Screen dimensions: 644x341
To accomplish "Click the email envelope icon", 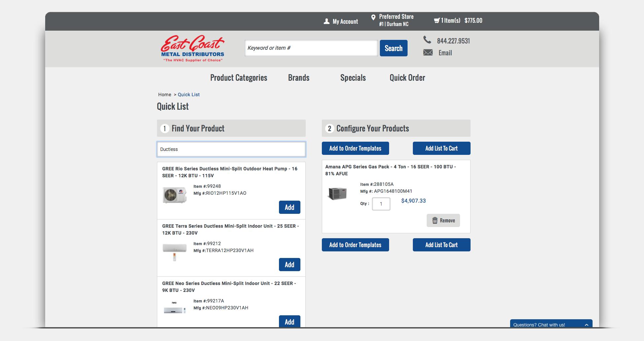I will (x=428, y=52).
